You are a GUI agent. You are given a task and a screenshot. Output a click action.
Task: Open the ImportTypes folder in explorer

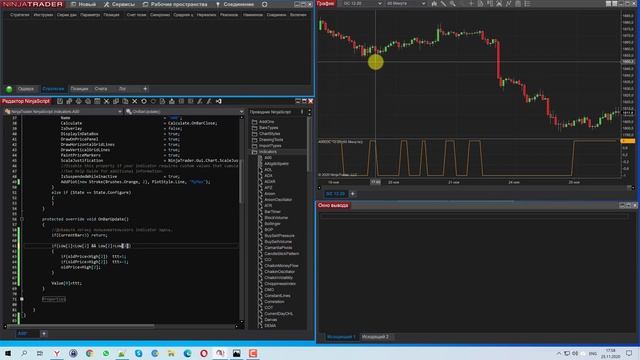270,146
